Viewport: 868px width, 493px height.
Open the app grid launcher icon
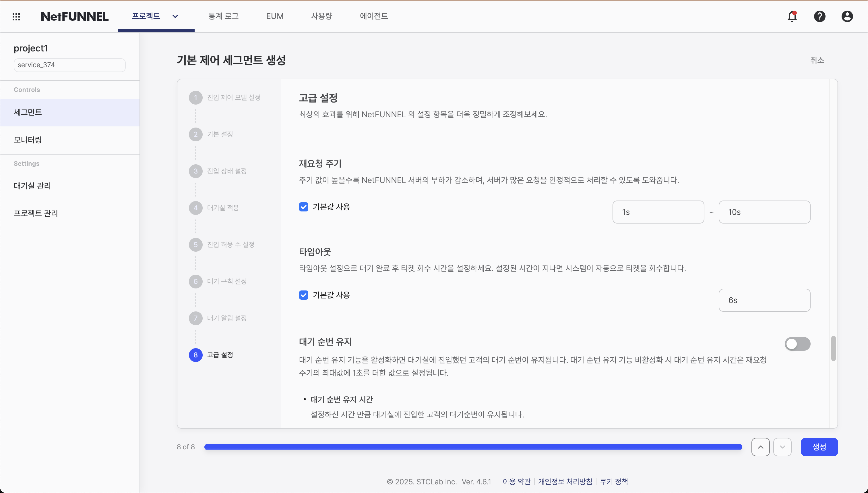click(16, 16)
